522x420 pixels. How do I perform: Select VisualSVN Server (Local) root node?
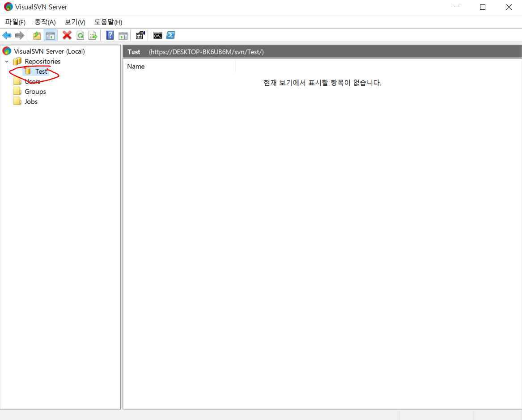click(x=49, y=51)
